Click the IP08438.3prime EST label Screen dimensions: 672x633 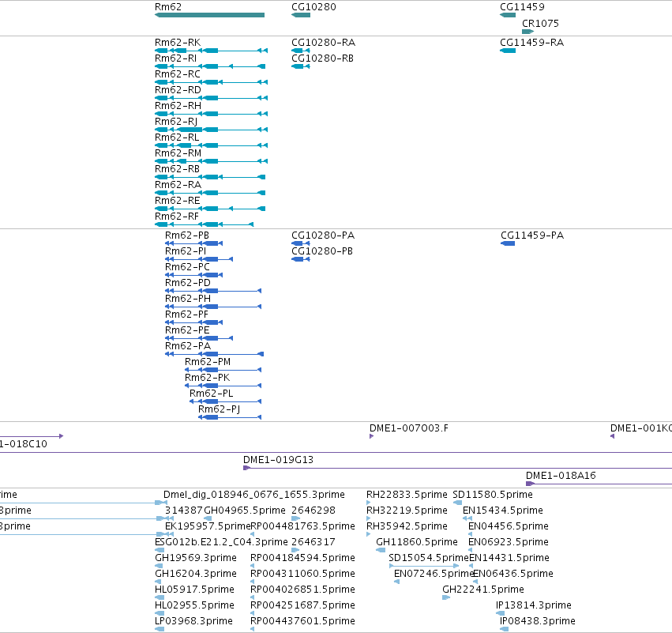coord(538,621)
